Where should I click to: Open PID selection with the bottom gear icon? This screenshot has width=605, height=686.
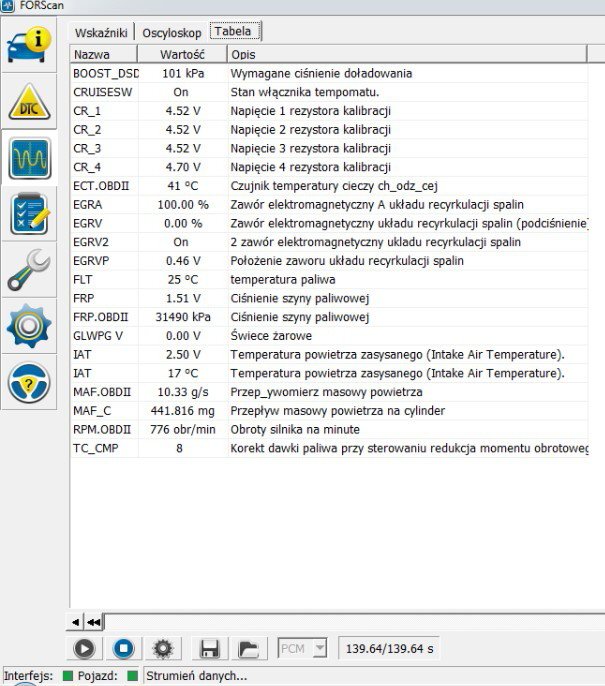tap(163, 648)
